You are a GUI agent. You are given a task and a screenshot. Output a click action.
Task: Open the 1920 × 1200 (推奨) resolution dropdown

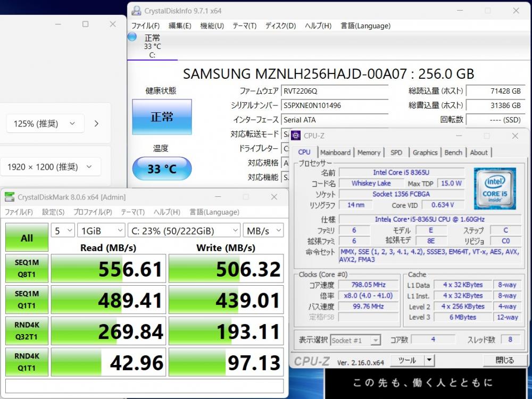coord(50,167)
